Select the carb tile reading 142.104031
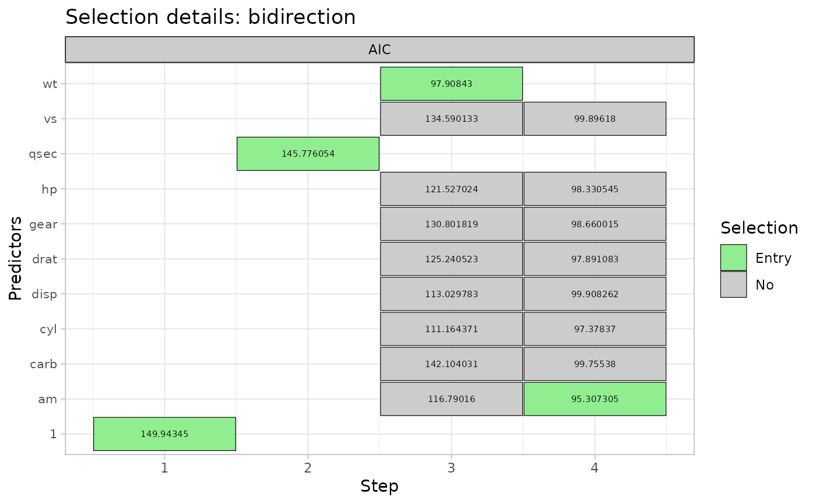 (x=451, y=364)
